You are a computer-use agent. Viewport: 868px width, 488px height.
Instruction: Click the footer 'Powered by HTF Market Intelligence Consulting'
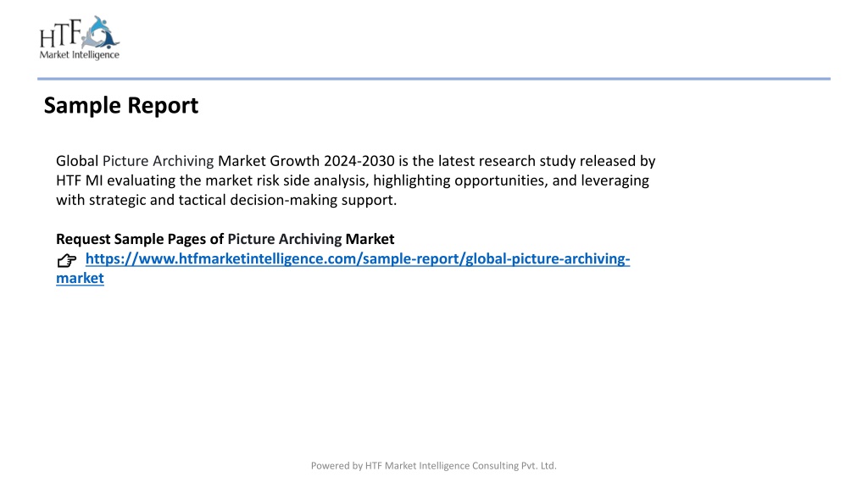click(x=433, y=466)
